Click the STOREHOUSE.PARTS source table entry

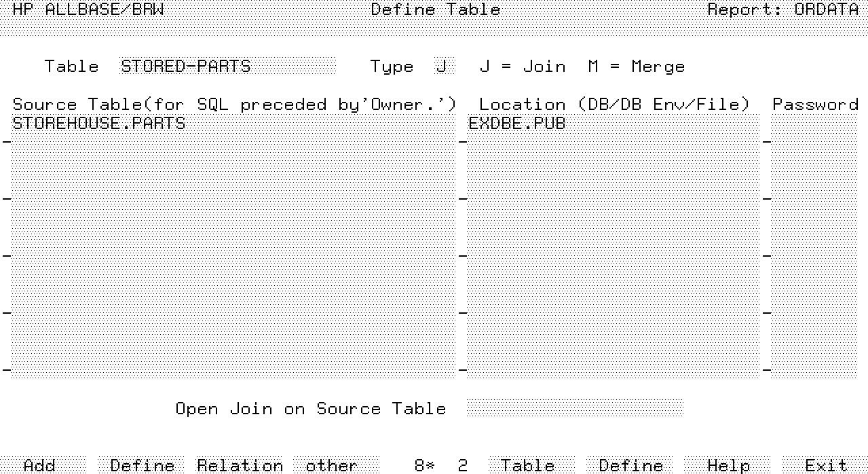(99, 124)
